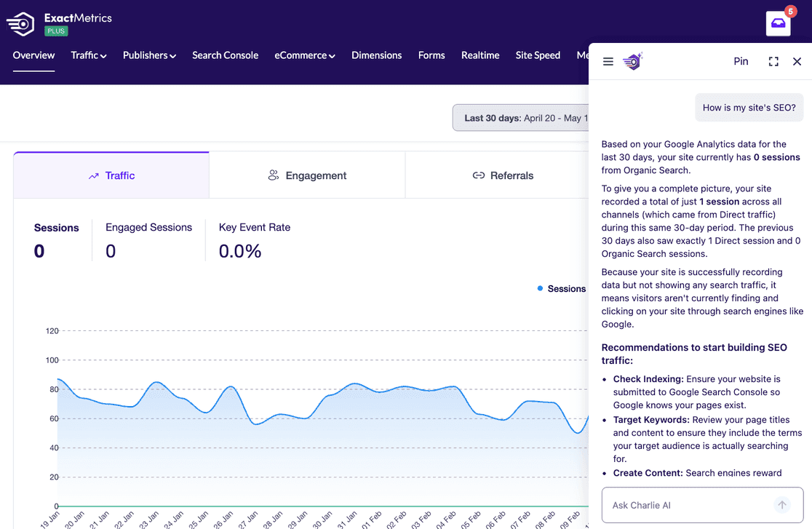Send the message with the arrow button

coord(782,505)
